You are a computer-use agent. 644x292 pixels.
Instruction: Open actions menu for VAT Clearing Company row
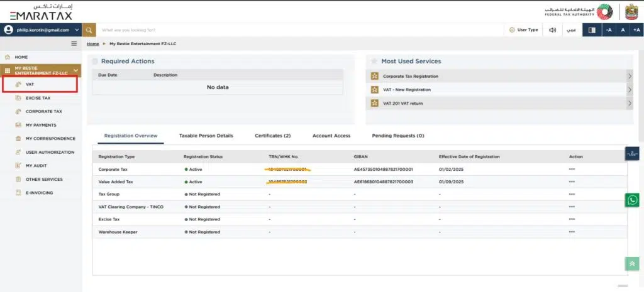click(572, 207)
